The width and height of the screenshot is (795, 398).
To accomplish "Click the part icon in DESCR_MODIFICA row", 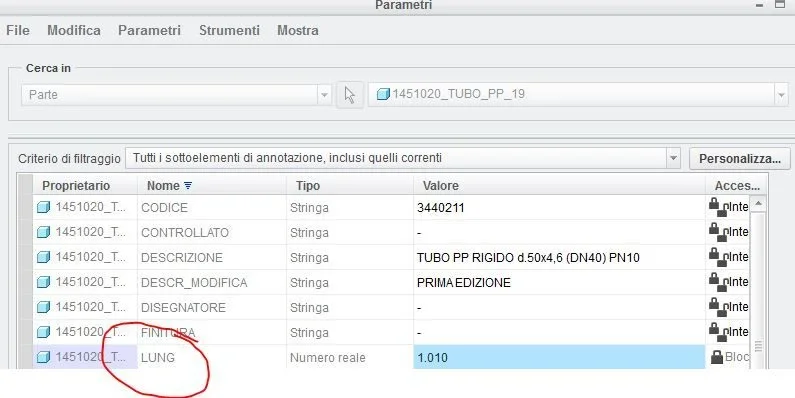I will click(x=44, y=282).
